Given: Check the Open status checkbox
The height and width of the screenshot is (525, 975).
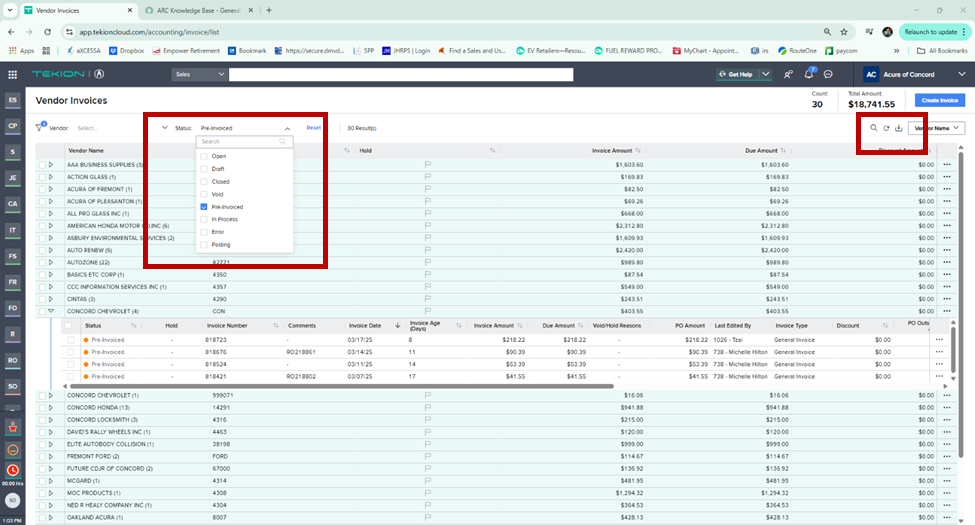Looking at the screenshot, I should pos(204,156).
